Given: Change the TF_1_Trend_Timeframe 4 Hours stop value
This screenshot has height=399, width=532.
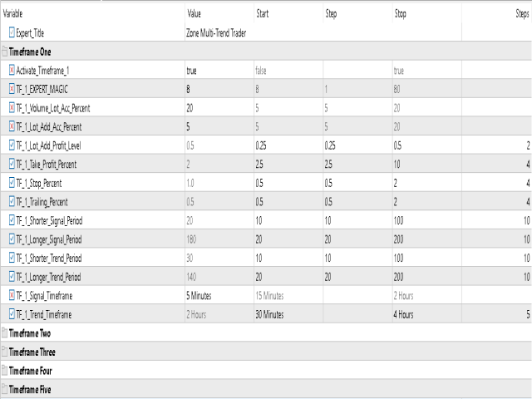Looking at the screenshot, I should (x=403, y=314).
